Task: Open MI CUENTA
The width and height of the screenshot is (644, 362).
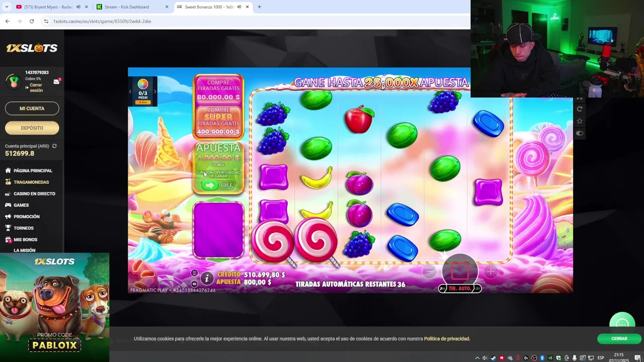Action: tap(32, 108)
